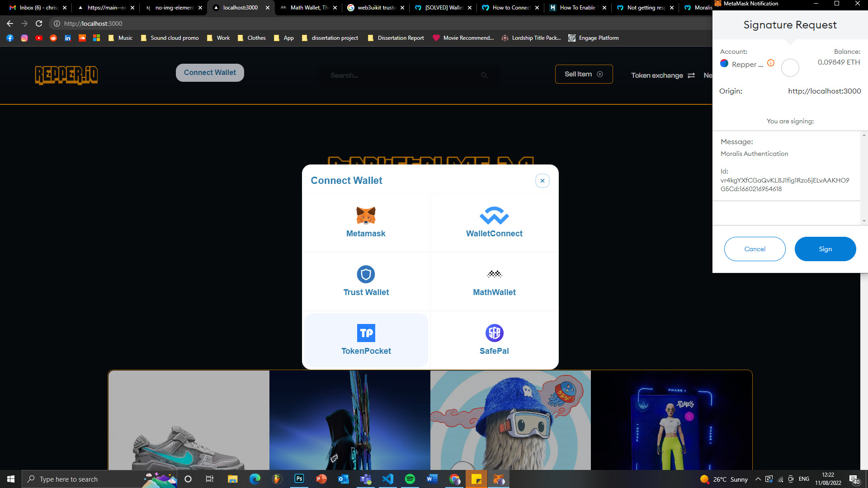868x488 pixels.
Task: Open the Work bookmarks folder
Action: (x=218, y=38)
